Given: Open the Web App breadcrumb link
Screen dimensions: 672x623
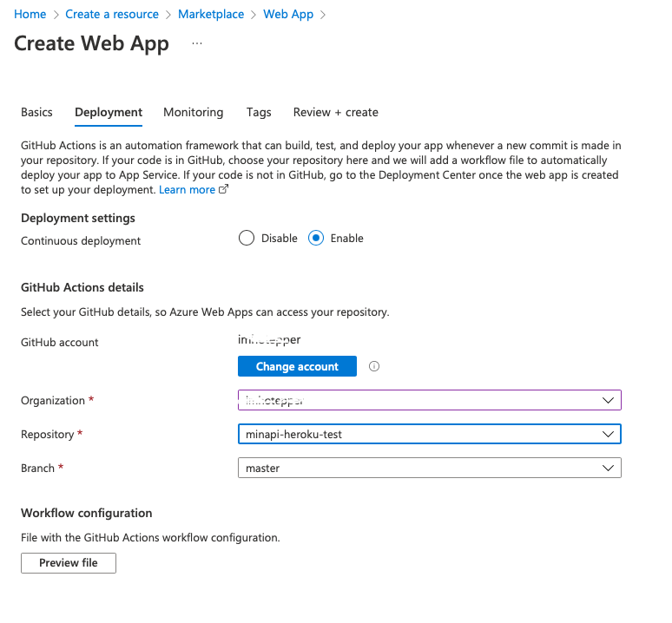Looking at the screenshot, I should pos(288,14).
